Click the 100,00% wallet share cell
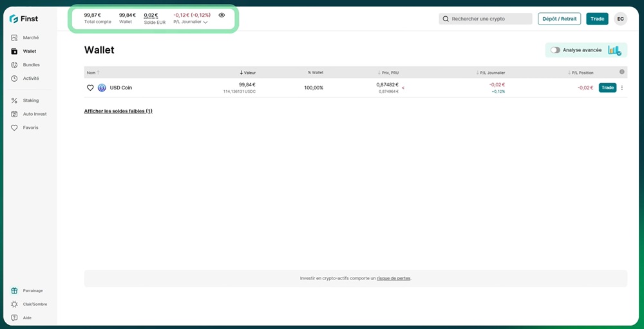The image size is (644, 329). [314, 88]
